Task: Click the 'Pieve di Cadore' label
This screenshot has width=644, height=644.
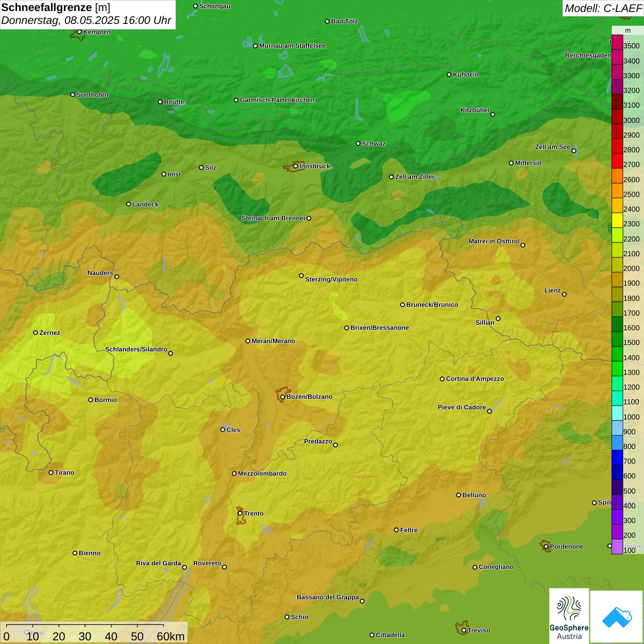Action: point(462,407)
